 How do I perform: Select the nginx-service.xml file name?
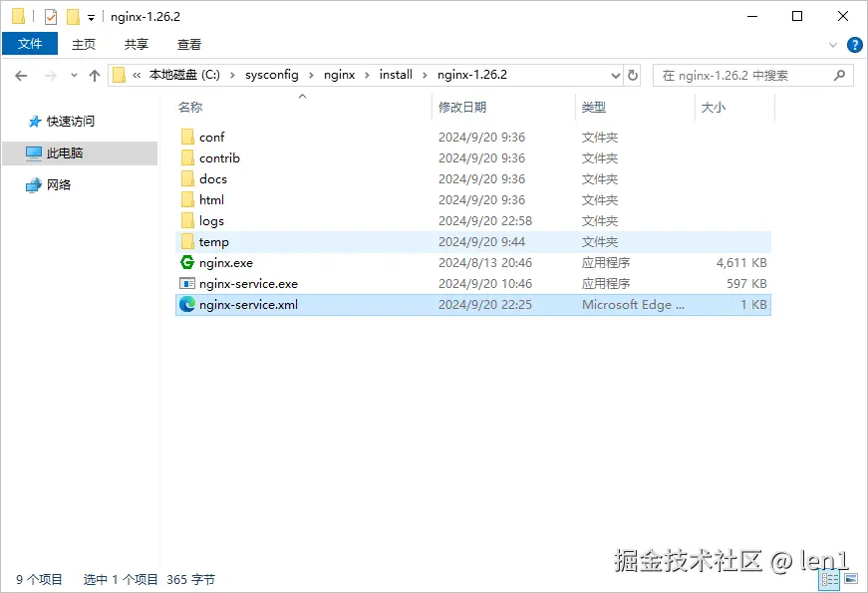[248, 305]
